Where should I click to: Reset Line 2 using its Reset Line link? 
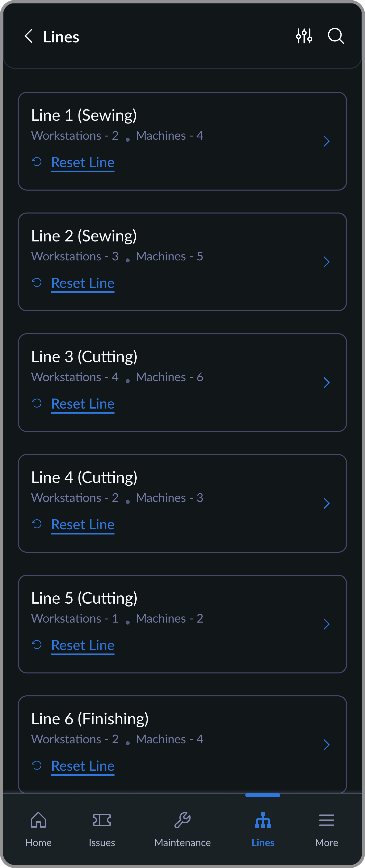click(x=83, y=283)
